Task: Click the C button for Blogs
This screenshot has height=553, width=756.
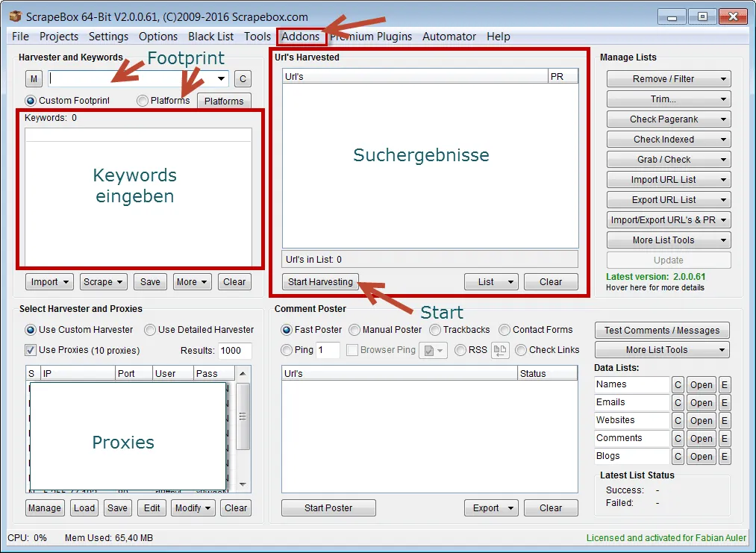Action: pos(678,456)
